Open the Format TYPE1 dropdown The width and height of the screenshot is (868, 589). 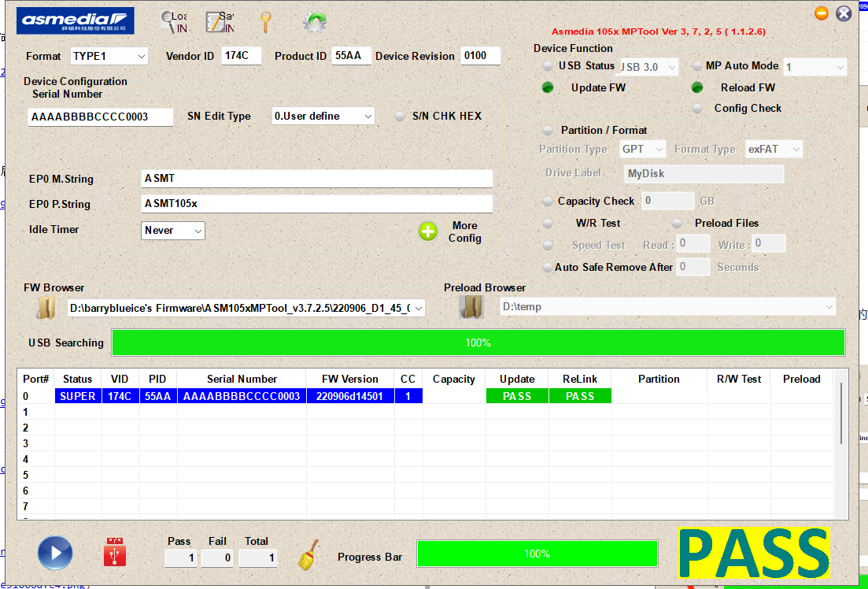(x=109, y=56)
